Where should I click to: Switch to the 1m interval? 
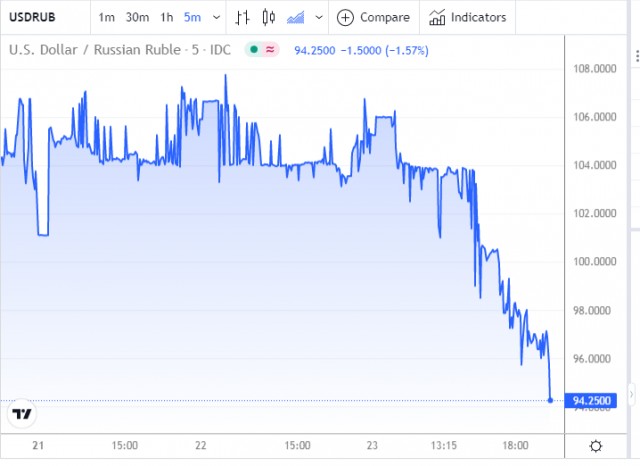107,18
